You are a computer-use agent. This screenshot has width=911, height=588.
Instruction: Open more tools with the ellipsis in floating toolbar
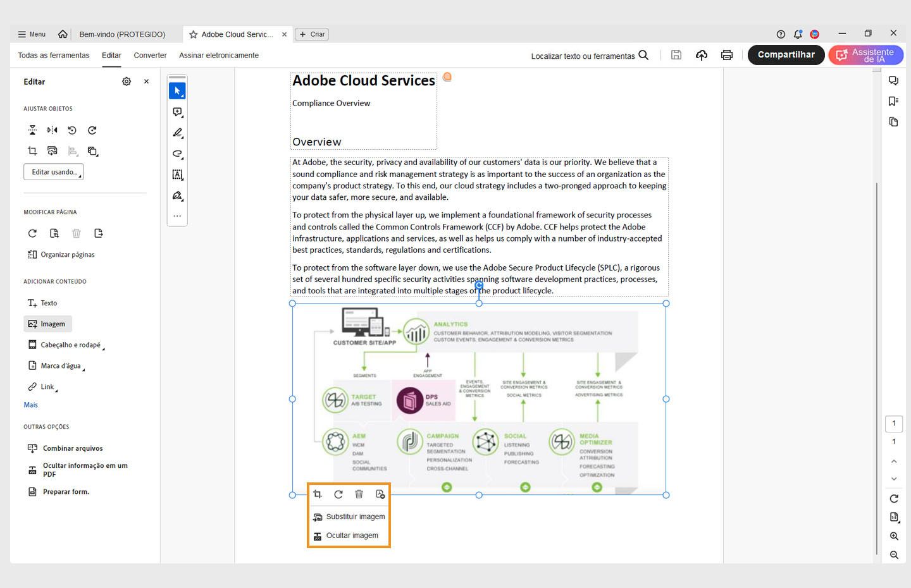click(177, 216)
